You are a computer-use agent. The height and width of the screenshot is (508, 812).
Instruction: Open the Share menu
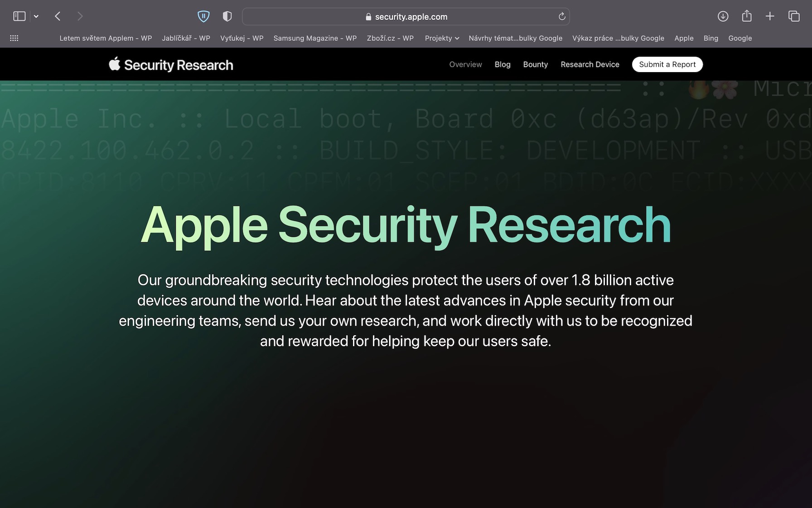click(747, 16)
